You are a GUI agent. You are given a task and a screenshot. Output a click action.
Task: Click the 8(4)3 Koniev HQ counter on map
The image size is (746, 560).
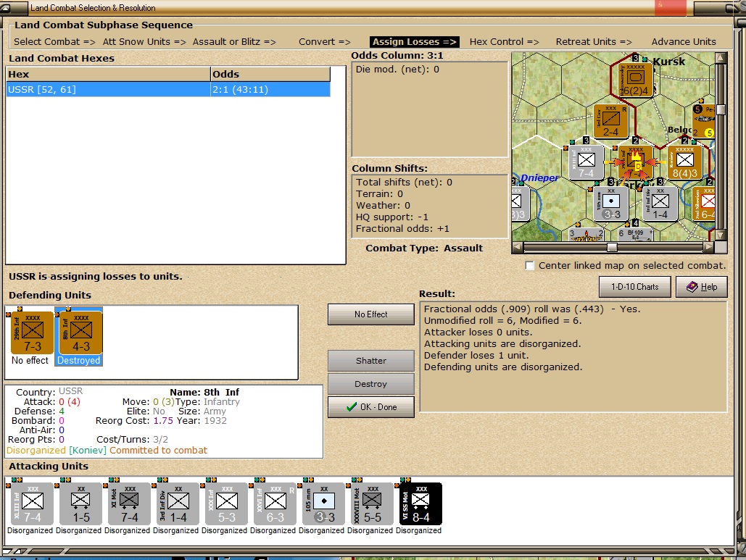(684, 162)
